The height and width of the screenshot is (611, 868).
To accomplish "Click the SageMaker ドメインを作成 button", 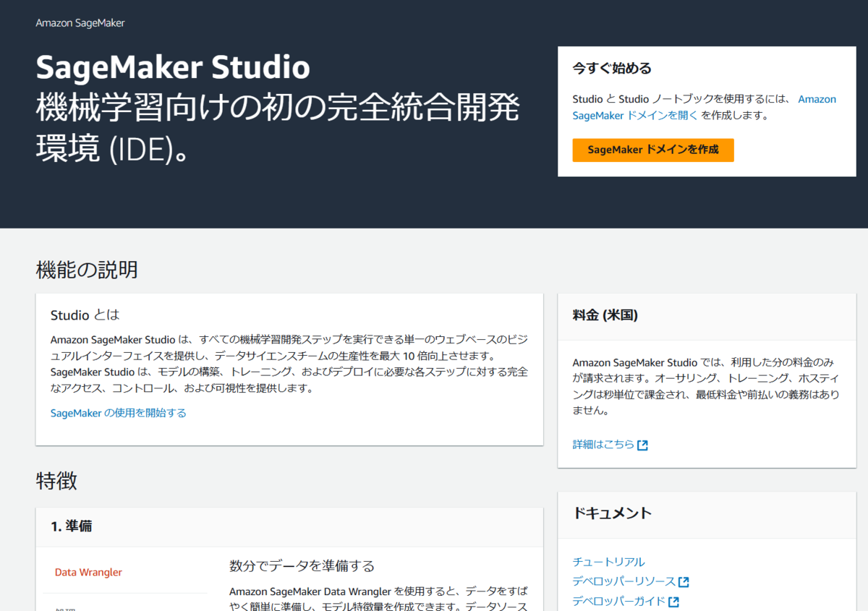I will coord(653,150).
